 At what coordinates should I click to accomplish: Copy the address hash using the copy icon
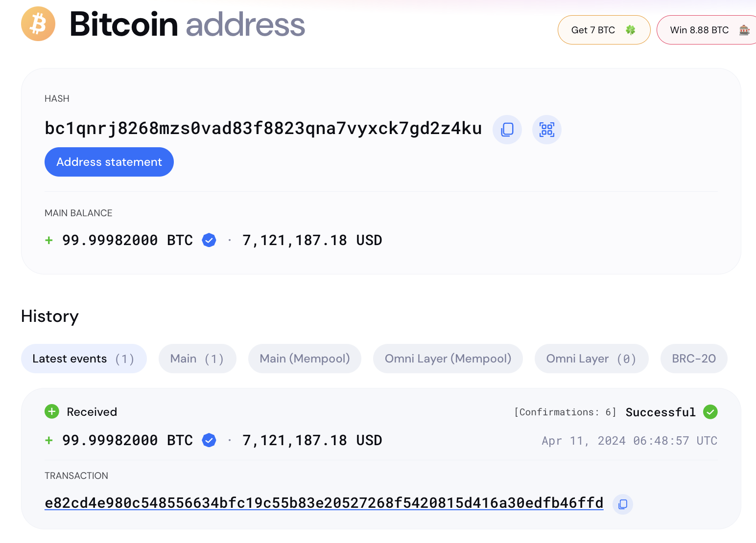click(x=507, y=129)
